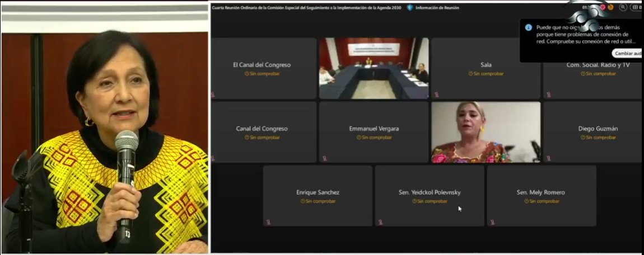Image resolution: width=644 pixels, height=255 pixels.
Task: Click Sin comprobar under Emmanuel Vergara
Action: point(374,138)
